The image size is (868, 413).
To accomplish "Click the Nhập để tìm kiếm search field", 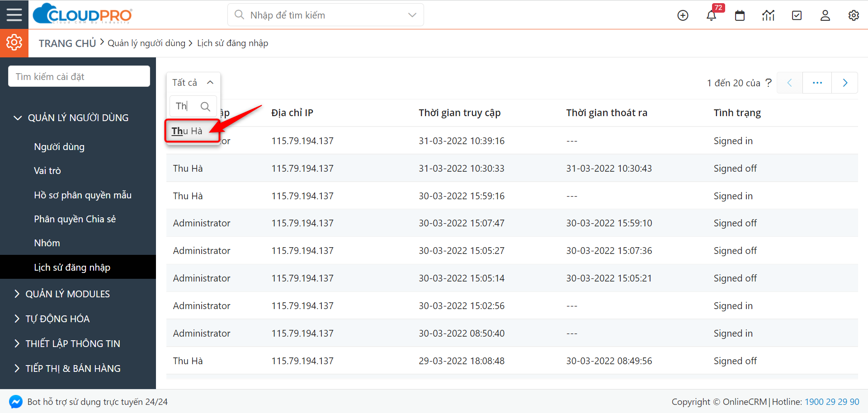I will click(325, 15).
